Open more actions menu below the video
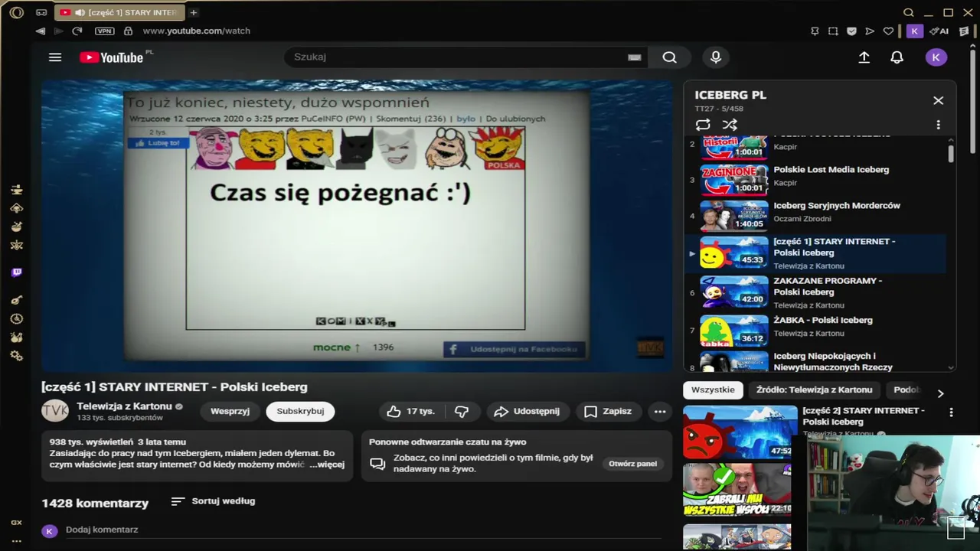The width and height of the screenshot is (980, 551). coord(660,412)
